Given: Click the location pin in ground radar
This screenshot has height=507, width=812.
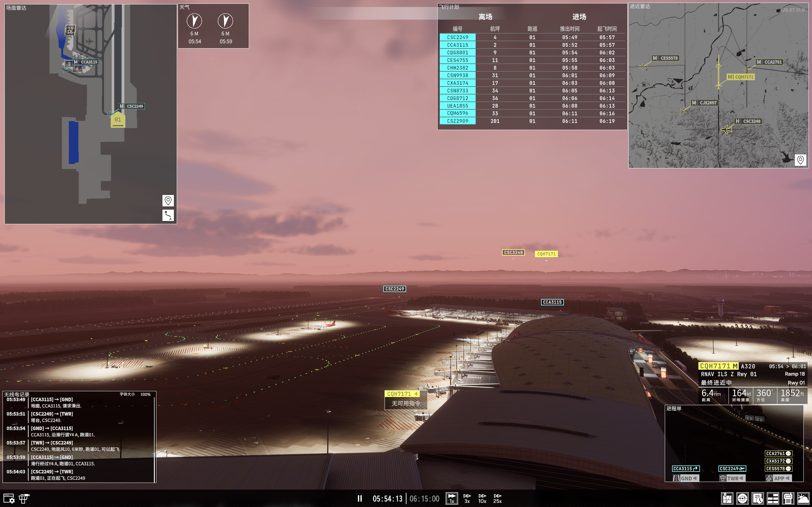Looking at the screenshot, I should (x=168, y=200).
